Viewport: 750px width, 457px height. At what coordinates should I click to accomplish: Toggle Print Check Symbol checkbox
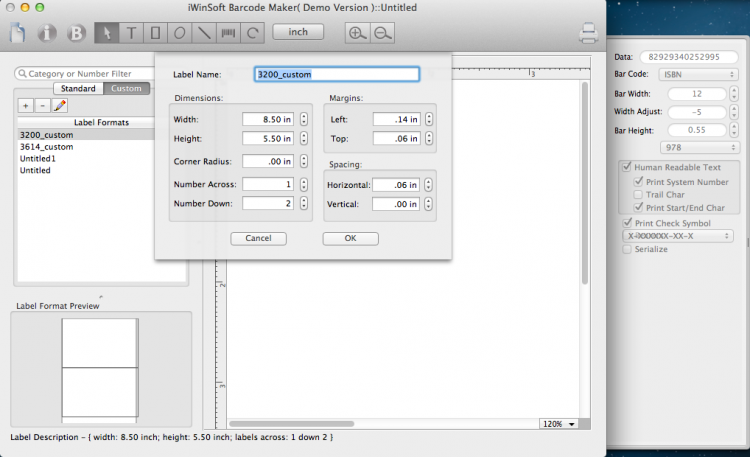(x=627, y=223)
